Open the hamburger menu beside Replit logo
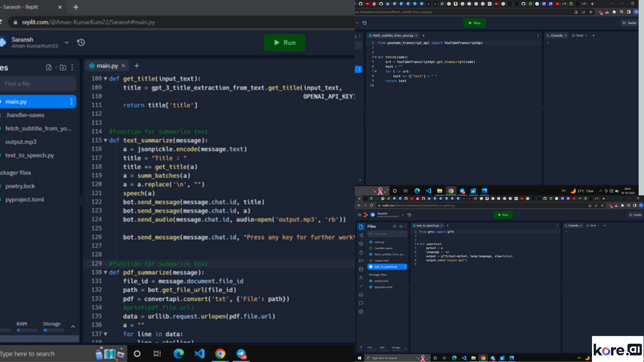 [360, 215]
